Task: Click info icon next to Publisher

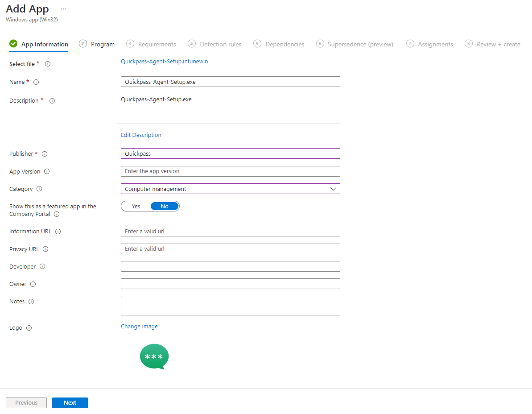Action: (x=45, y=154)
